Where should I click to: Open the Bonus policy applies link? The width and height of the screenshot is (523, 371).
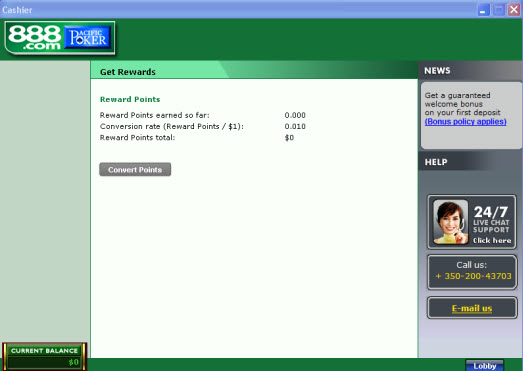[x=465, y=121]
